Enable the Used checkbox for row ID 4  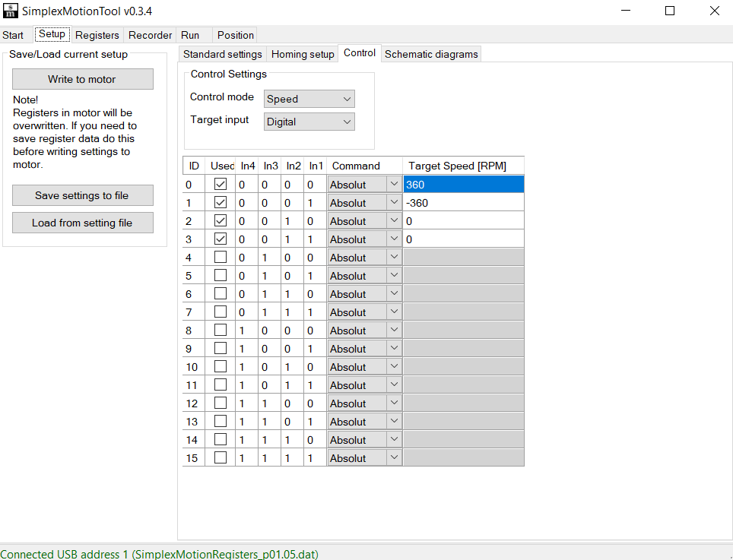220,256
